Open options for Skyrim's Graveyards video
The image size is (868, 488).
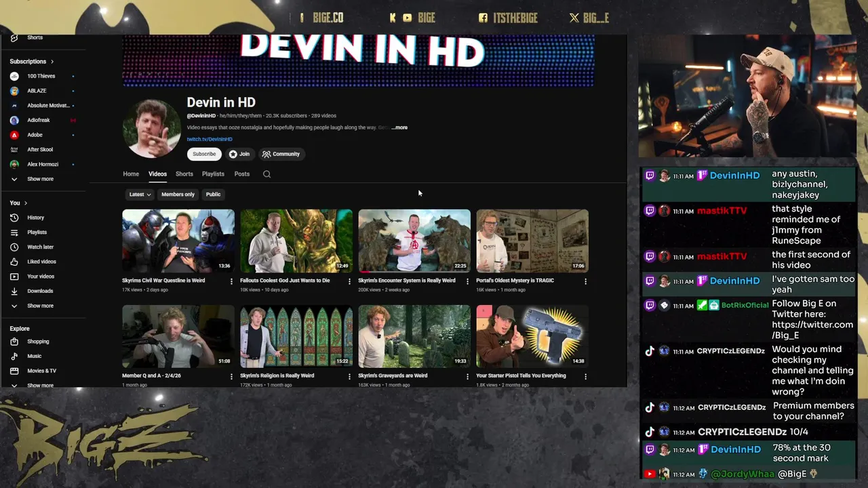coord(467,376)
